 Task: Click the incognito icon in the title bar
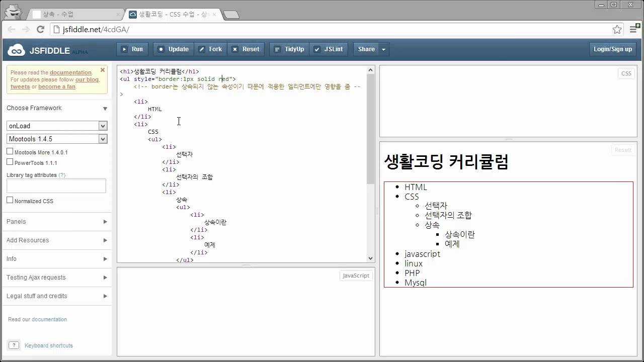[14, 11]
